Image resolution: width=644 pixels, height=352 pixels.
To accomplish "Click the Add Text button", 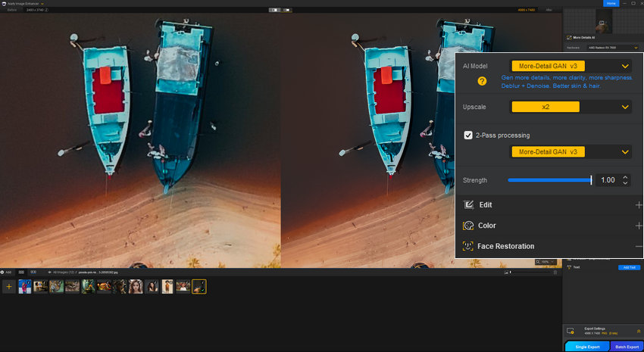I will click(629, 267).
